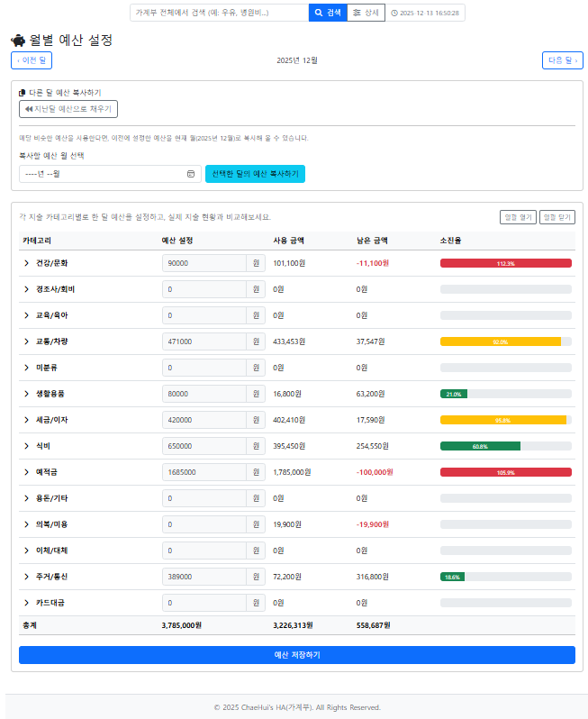Go to next month with 다음 달

click(562, 60)
